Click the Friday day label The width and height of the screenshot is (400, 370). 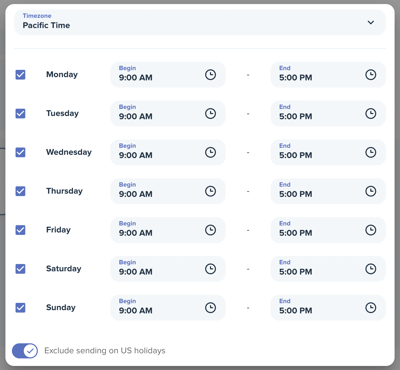[58, 230]
